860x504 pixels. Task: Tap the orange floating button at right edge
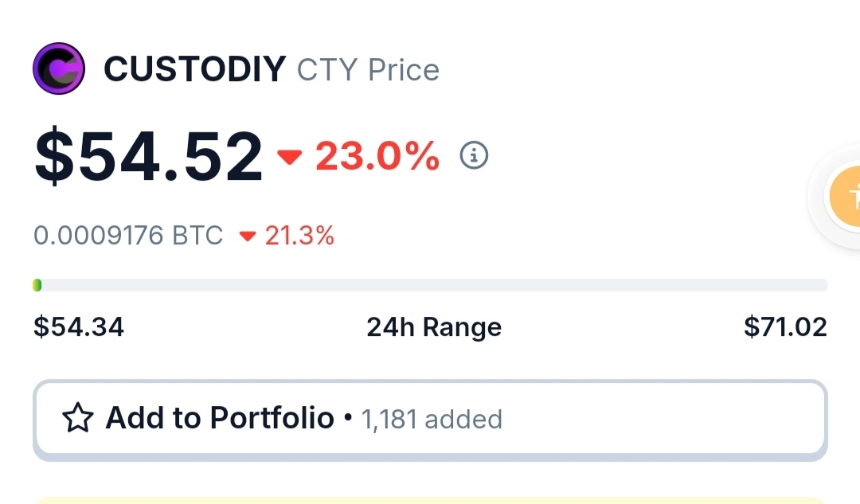tap(845, 195)
